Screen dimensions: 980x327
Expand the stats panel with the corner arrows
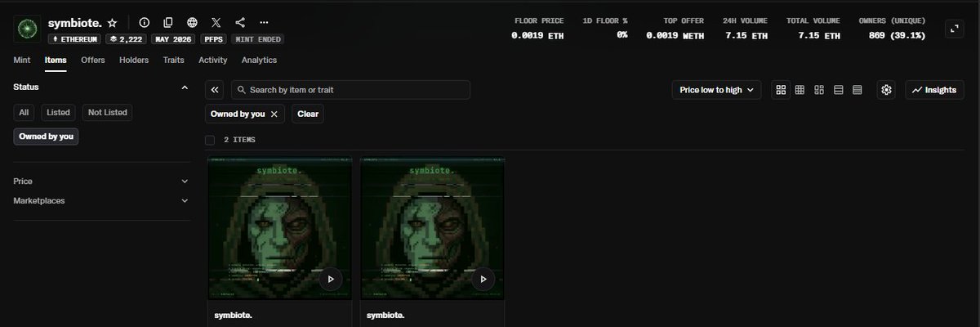pyautogui.click(x=954, y=29)
